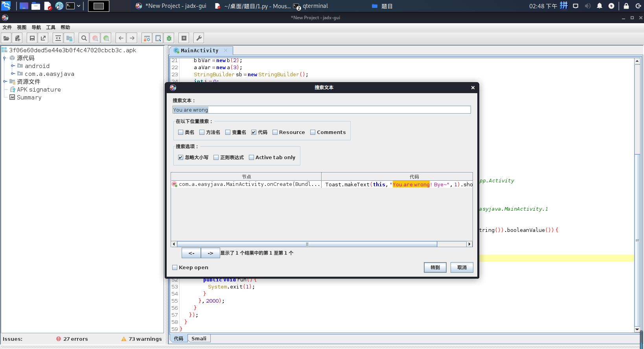Click the green comment search icon
Image resolution: width=644 pixels, height=349 pixels.
pyautogui.click(x=106, y=38)
